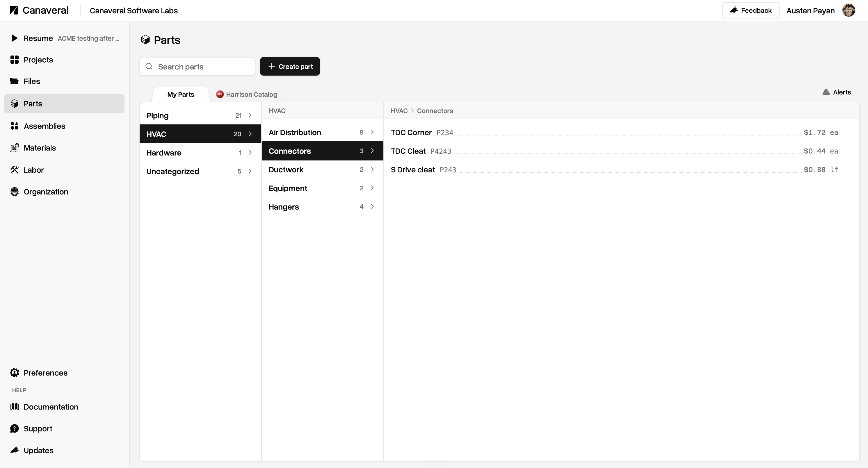Viewport: 868px width, 468px height.
Task: Click the Austen Payan user name
Action: pos(810,10)
